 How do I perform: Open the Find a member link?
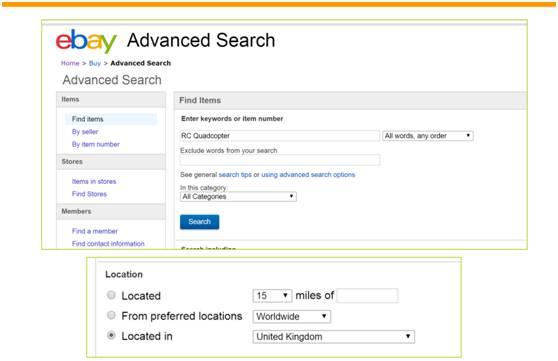tap(95, 231)
